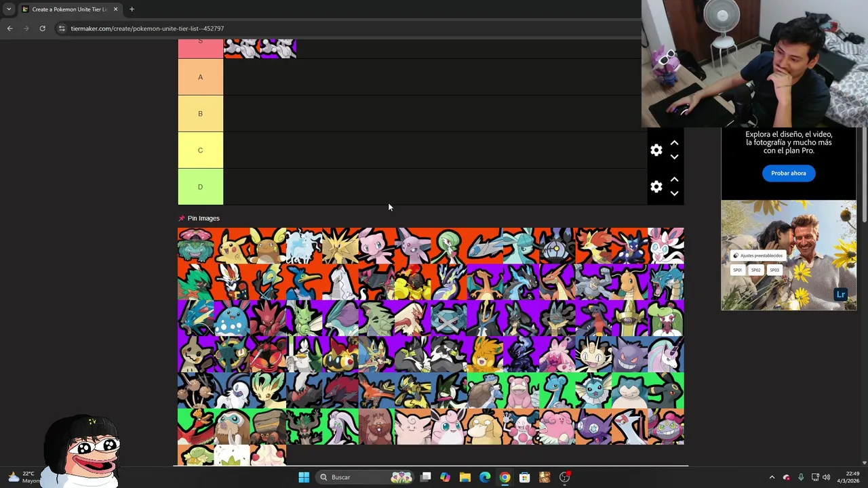Screen dimensions: 868x488
Task: Open the Lightroom ad photo
Action: click(x=789, y=255)
